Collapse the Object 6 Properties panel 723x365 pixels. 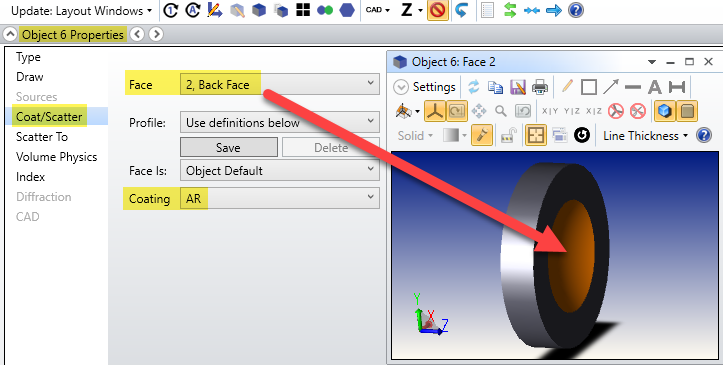(10, 35)
